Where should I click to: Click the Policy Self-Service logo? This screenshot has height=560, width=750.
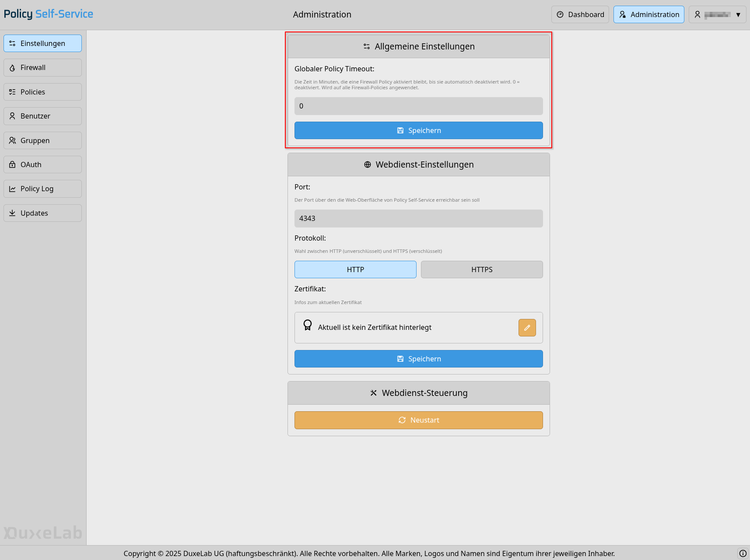49,14
